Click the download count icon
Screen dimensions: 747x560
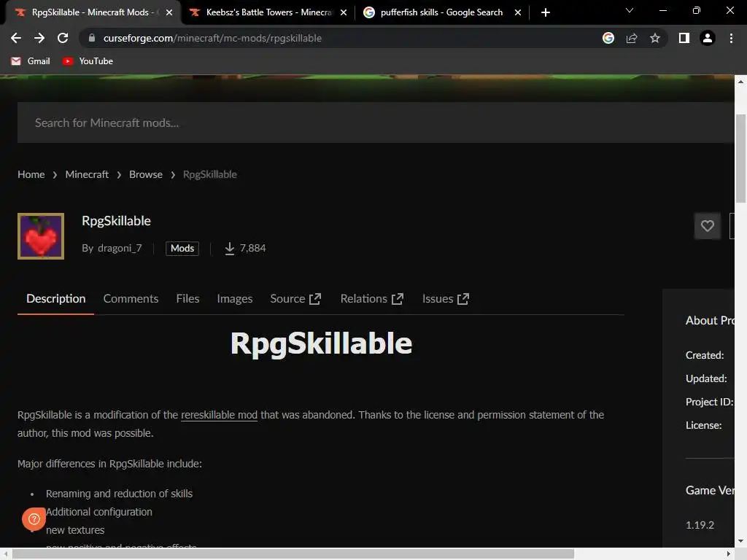coord(230,248)
